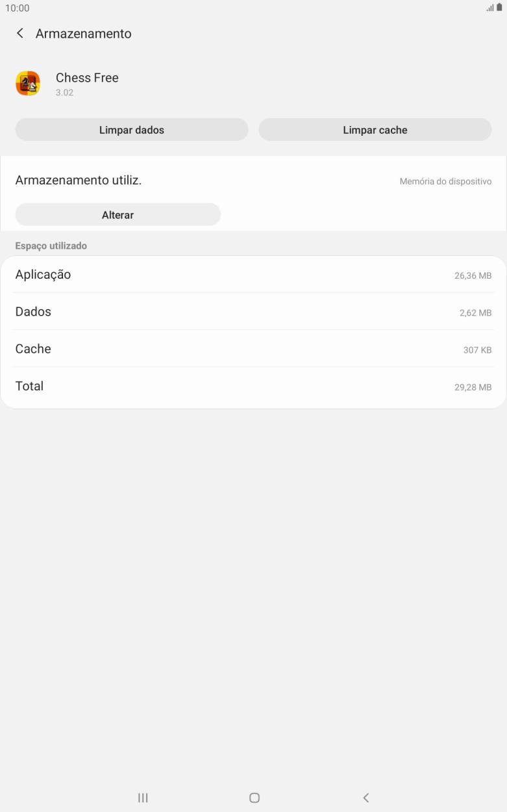Select the Total size row
Viewport: 507px width, 812px height.
pyautogui.click(x=253, y=387)
